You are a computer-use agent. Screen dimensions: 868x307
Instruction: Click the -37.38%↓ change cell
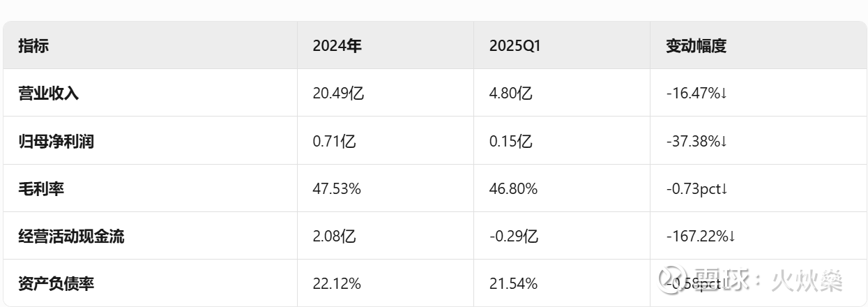pos(696,142)
